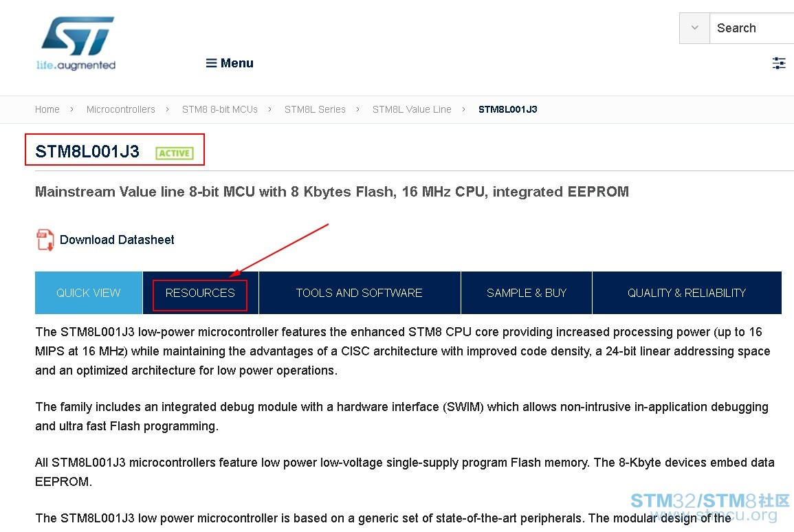This screenshot has height=532, width=794.
Task: Click the ST life.augmented logo
Action: 76,43
